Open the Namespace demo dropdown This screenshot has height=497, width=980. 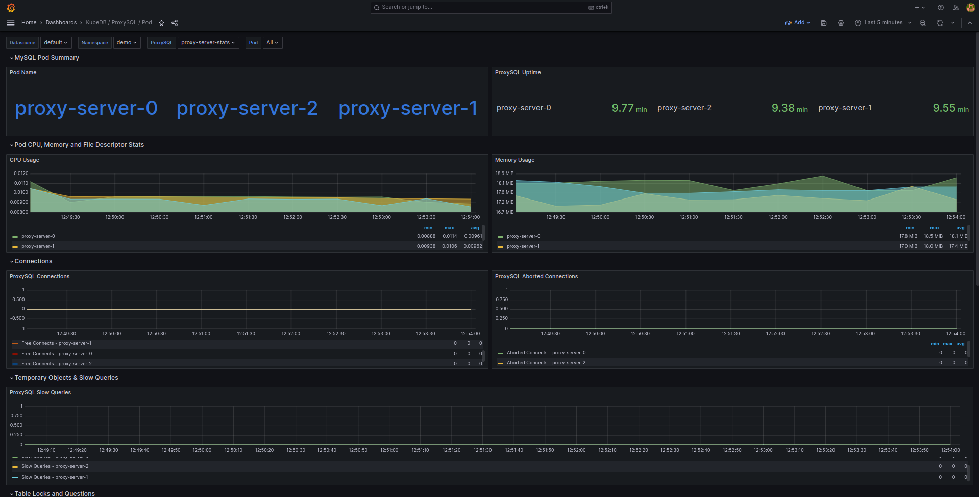(127, 42)
